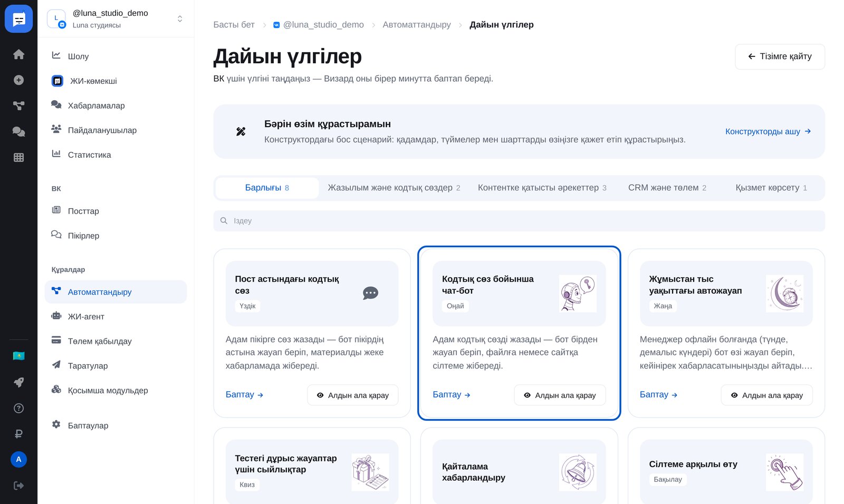Select Автоматтандыру in the sidebar

pyautogui.click(x=116, y=292)
